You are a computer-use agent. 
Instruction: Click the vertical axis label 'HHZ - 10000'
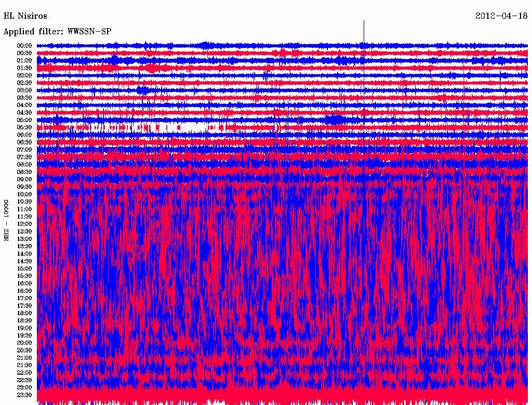point(6,220)
